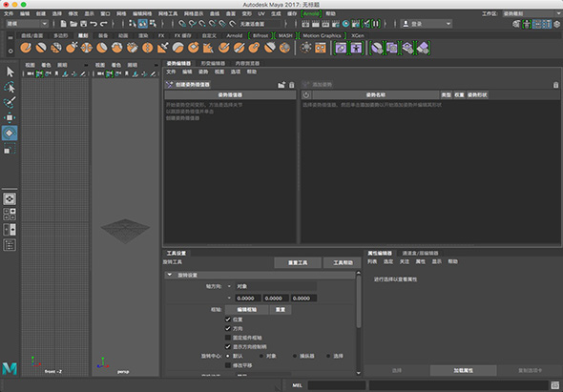Image resolution: width=563 pixels, height=392 pixels.
Task: Click the Save Scene floppy icon
Action: pos(83,24)
